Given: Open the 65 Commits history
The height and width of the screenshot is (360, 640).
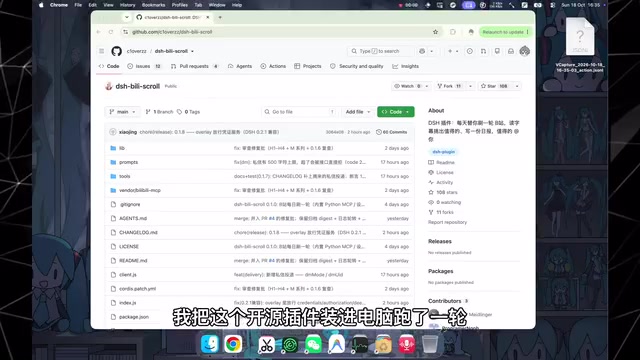Looking at the screenshot, I should [x=391, y=132].
